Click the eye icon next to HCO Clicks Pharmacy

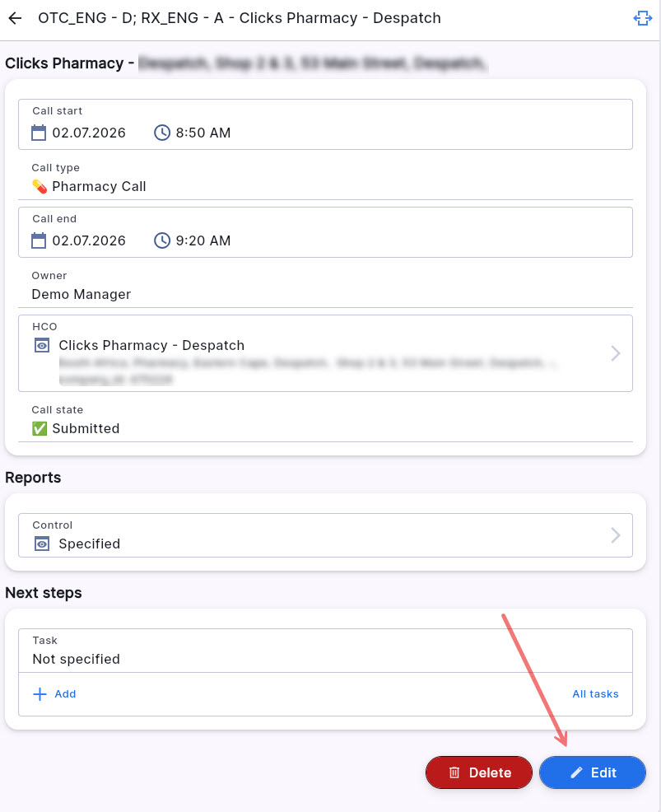tap(42, 345)
